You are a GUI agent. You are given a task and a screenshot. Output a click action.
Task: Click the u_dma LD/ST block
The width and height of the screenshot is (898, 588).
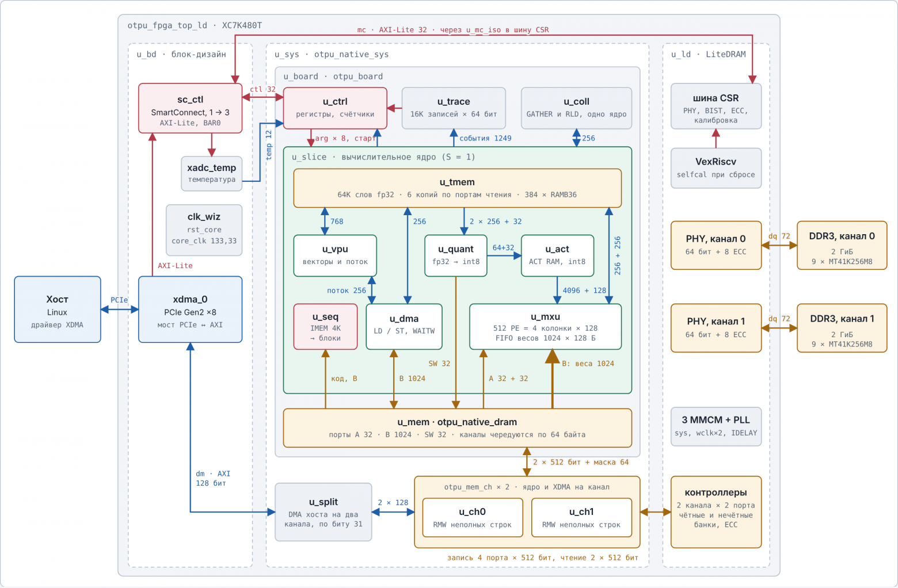[404, 327]
